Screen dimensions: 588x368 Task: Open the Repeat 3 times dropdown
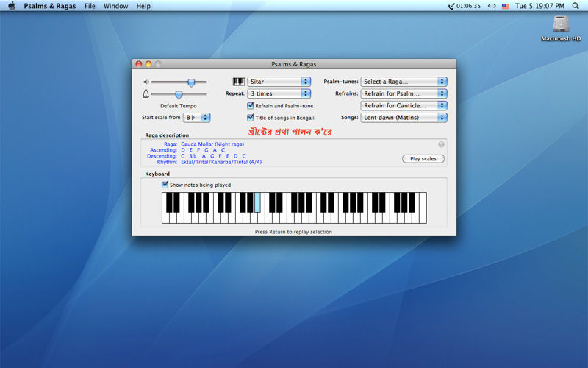(x=279, y=93)
